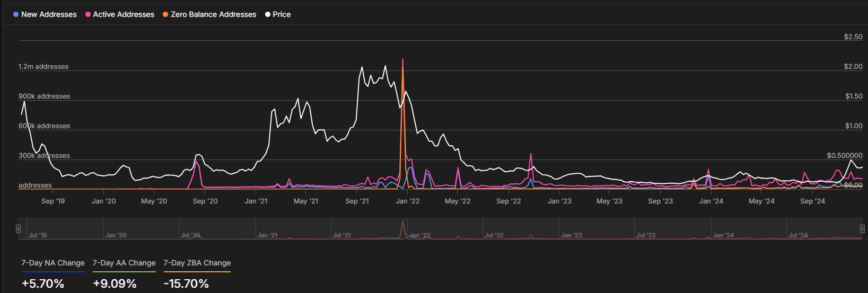Viewport: 868px width, 293px height.
Task: Click the 600k addresses axis label
Action: click(44, 126)
